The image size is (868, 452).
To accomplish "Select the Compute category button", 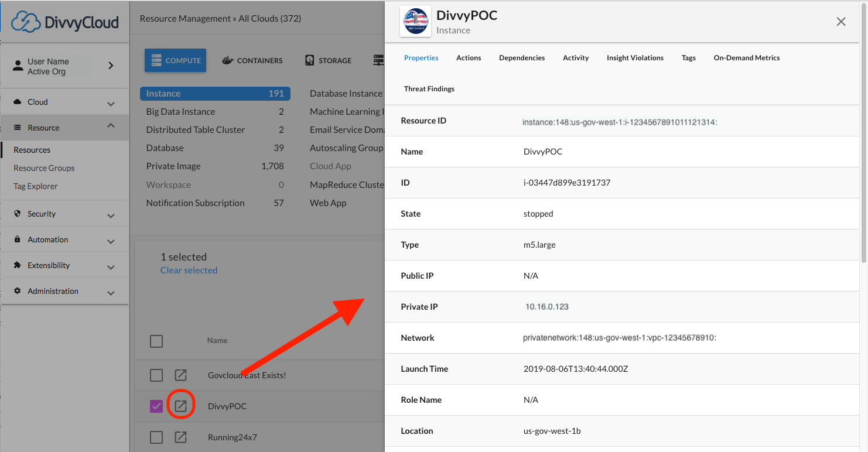I will click(176, 60).
